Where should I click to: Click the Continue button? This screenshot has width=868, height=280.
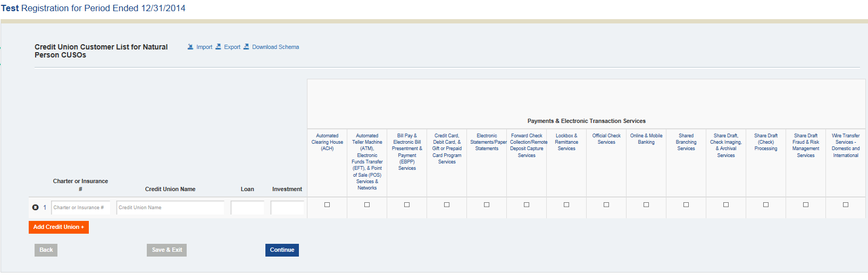click(282, 250)
